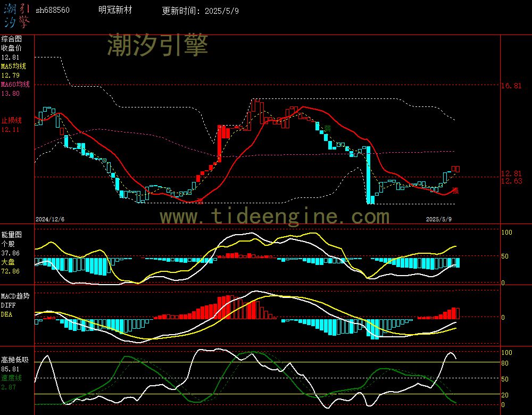Select the 个股 energy value 37.86
The height and width of the screenshot is (415, 532).
click(10, 253)
